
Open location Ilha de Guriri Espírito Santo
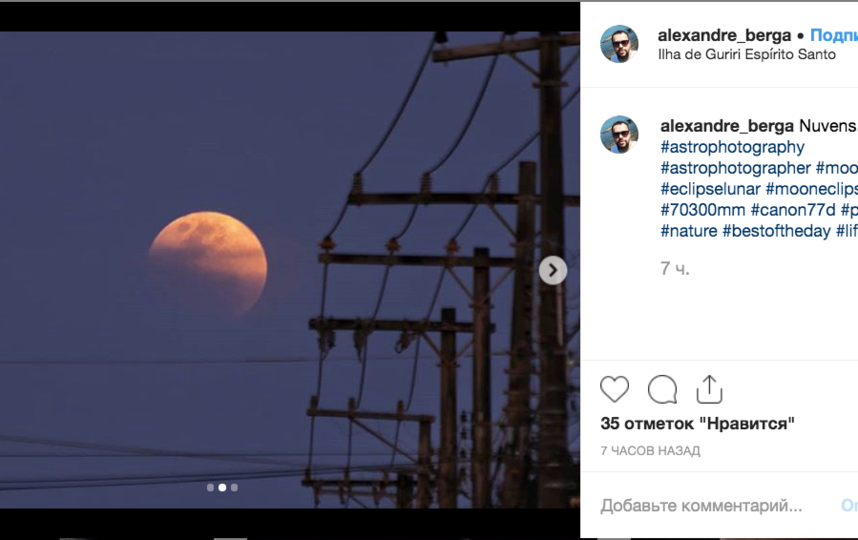(x=746, y=55)
